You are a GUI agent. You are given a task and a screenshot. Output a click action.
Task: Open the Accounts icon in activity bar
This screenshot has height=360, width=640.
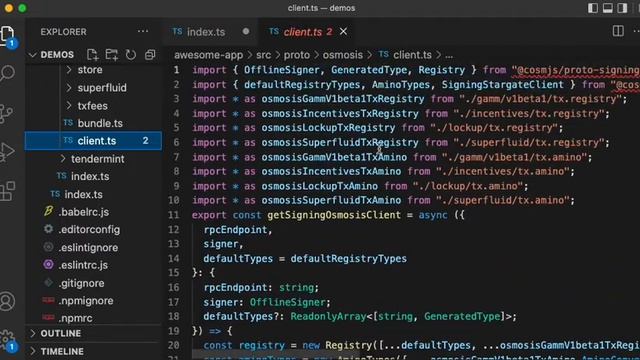click(7, 301)
